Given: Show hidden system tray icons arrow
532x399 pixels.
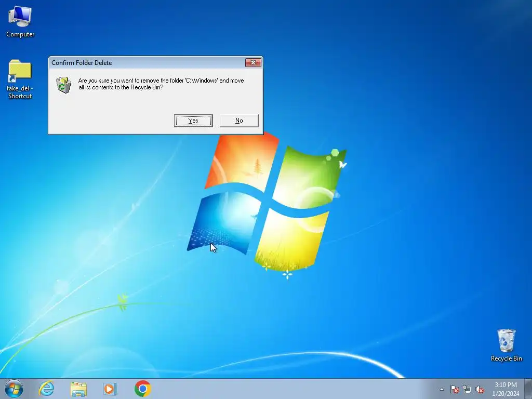Looking at the screenshot, I should (442, 389).
